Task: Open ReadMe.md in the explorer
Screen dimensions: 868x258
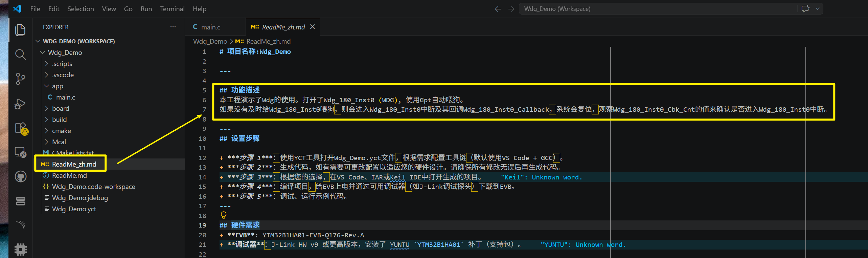Action: pos(109,175)
